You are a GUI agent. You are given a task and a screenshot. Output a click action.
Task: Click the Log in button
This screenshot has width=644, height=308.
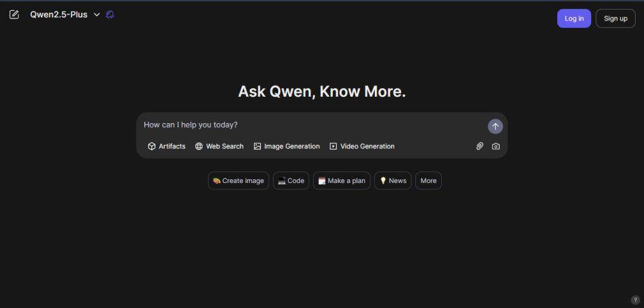[574, 19]
